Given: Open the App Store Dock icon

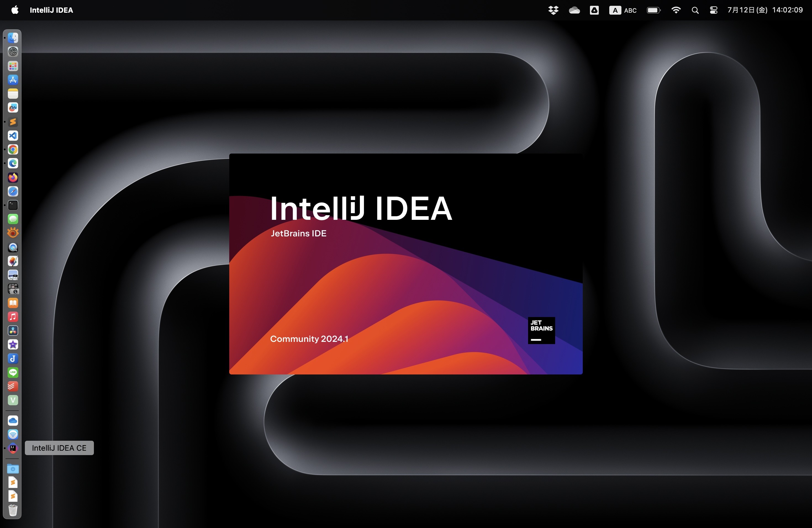Looking at the screenshot, I should point(13,80).
